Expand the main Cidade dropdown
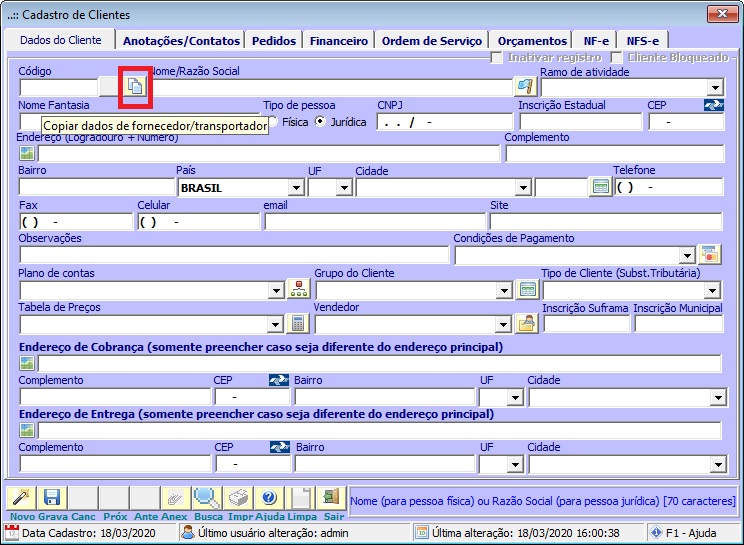This screenshot has height=545, width=744. (523, 188)
